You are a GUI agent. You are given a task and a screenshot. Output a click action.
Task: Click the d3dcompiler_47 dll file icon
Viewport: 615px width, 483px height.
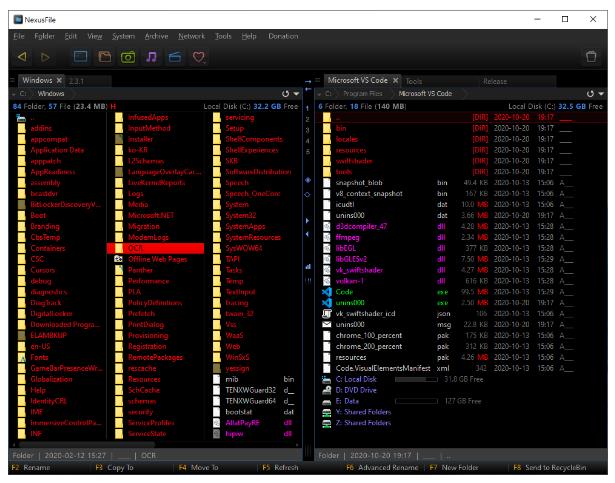pos(327,226)
